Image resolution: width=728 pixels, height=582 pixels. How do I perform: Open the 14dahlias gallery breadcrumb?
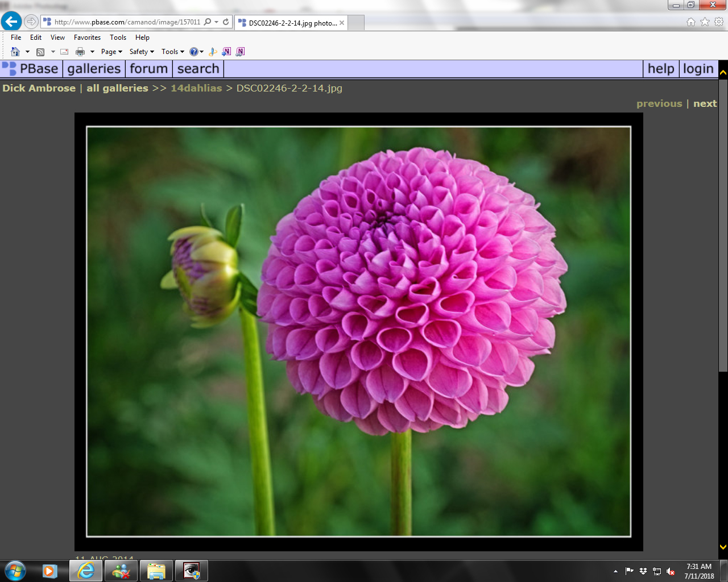(196, 88)
